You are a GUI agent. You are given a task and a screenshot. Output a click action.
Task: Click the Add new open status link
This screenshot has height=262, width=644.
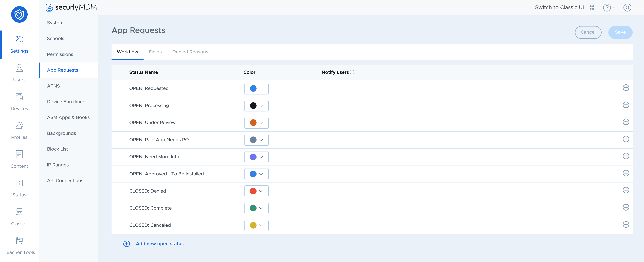coord(159,244)
